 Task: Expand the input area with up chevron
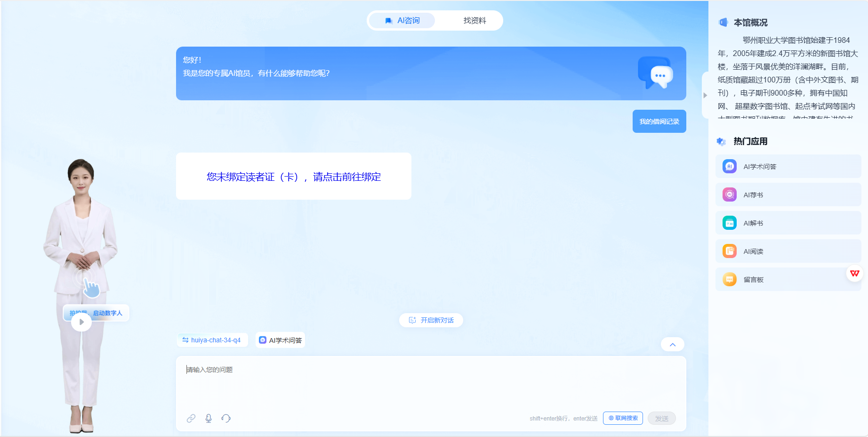coord(672,345)
